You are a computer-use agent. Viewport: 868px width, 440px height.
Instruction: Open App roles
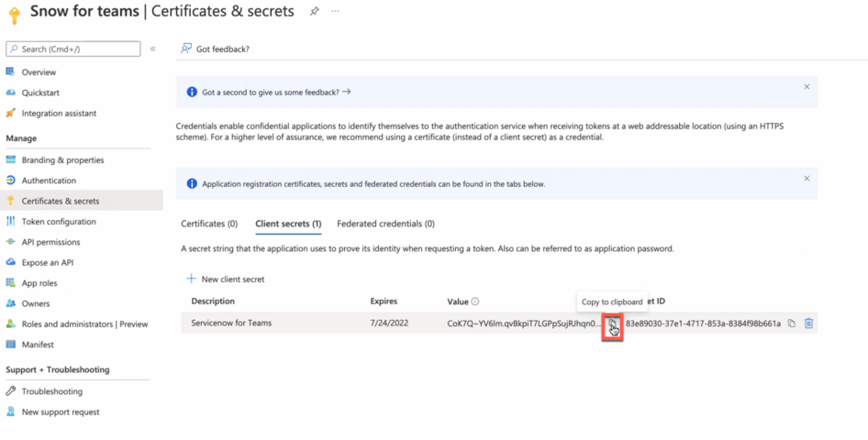tap(39, 283)
